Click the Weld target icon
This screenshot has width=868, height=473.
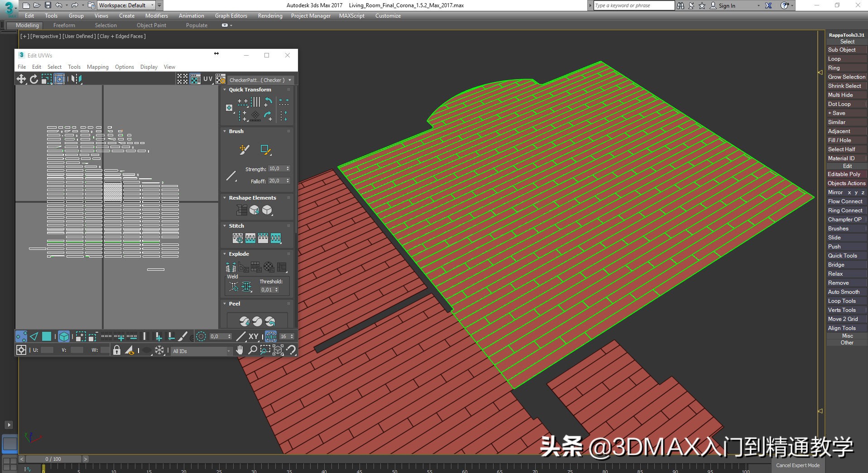tap(234, 287)
